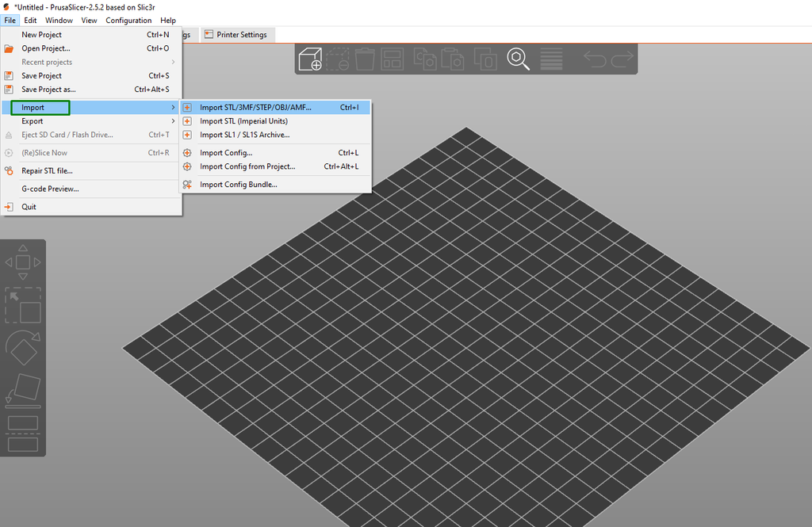812x527 pixels.
Task: Click New Project in File menu
Action: point(41,35)
